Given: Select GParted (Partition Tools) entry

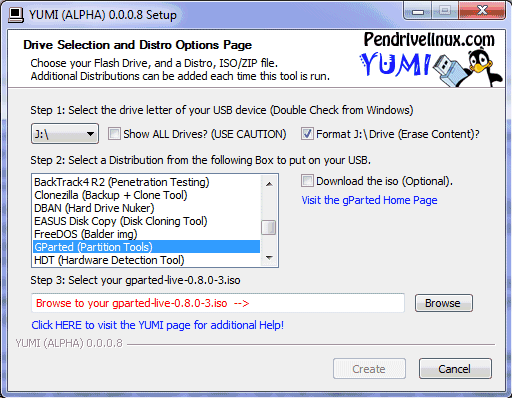Looking at the screenshot, I should (x=146, y=247).
